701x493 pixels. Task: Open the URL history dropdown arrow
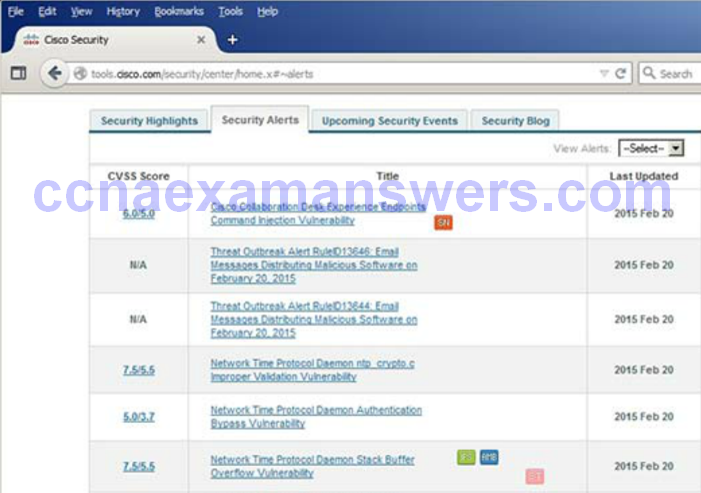[x=604, y=73]
